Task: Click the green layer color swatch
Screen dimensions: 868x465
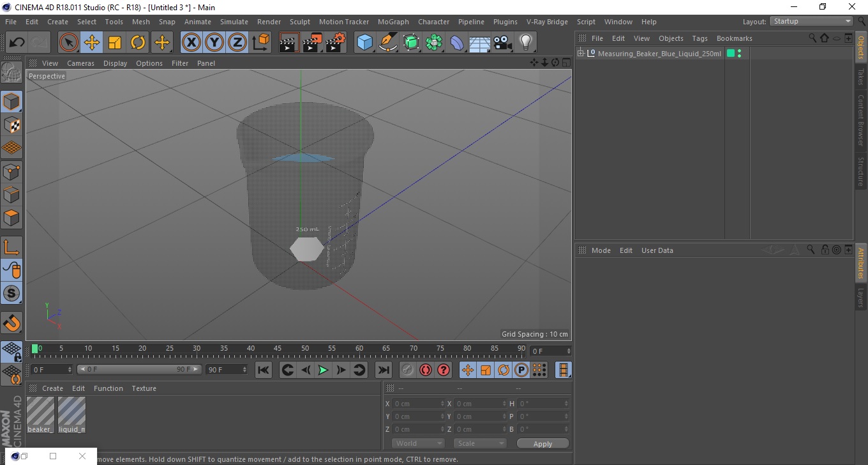Action: click(x=731, y=53)
